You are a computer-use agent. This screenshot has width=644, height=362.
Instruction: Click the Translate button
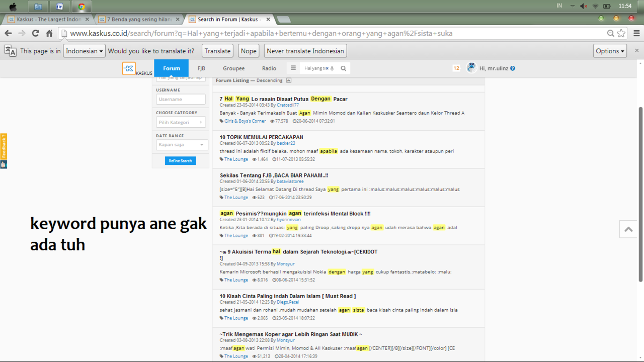[217, 51]
